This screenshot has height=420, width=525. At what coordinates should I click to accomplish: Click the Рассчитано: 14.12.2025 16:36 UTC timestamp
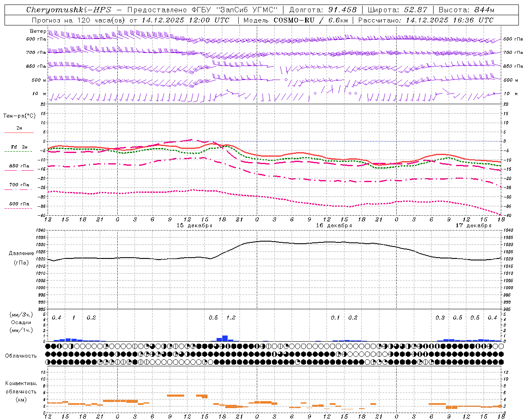(x=426, y=20)
